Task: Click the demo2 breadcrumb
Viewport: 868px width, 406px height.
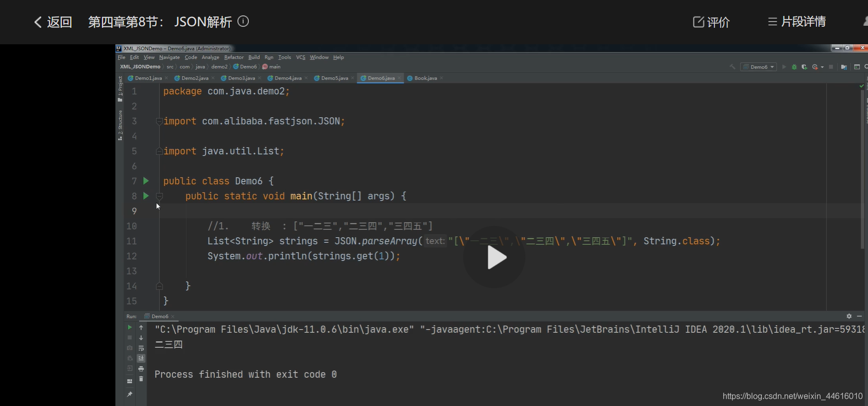Action: click(219, 67)
